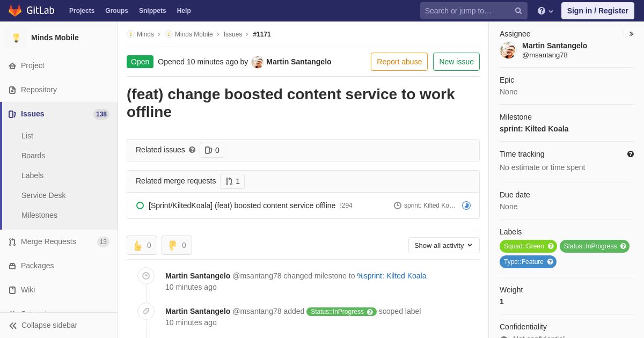The image size is (644, 338).
Task: Click the Packages sidebar icon
Action: pos(12,266)
